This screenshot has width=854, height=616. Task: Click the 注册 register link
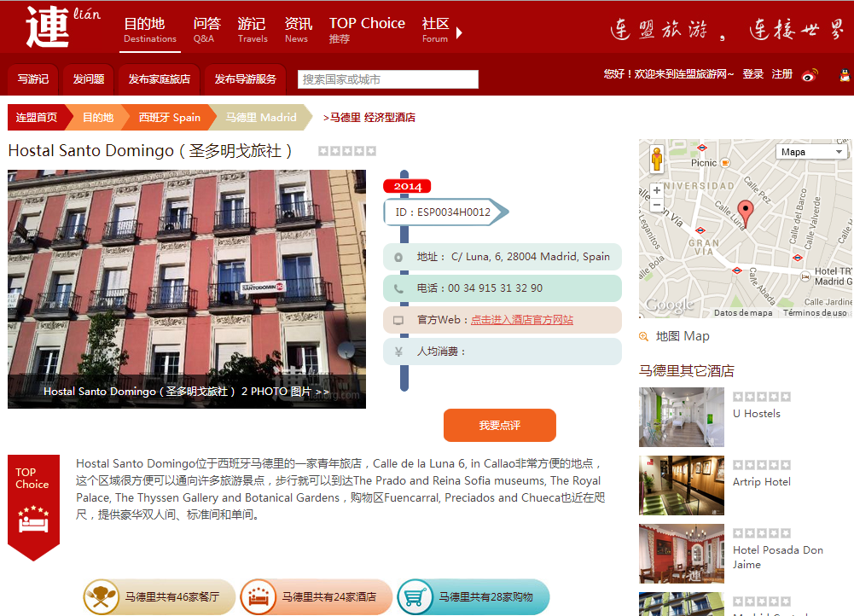(782, 74)
